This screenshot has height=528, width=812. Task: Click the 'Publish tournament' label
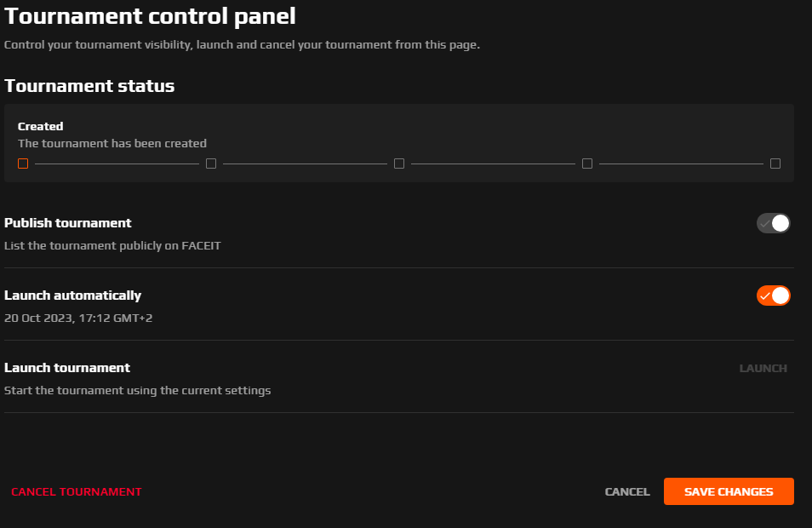point(68,223)
